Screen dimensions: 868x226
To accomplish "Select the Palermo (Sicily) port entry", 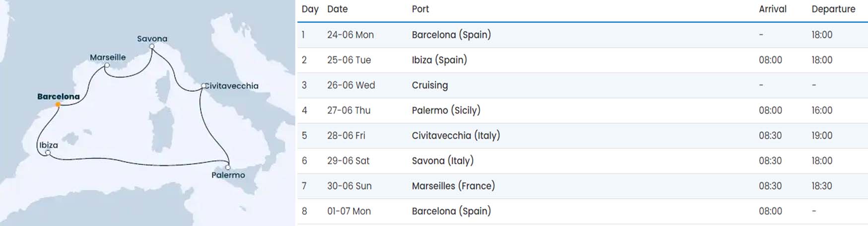I will point(446,110).
